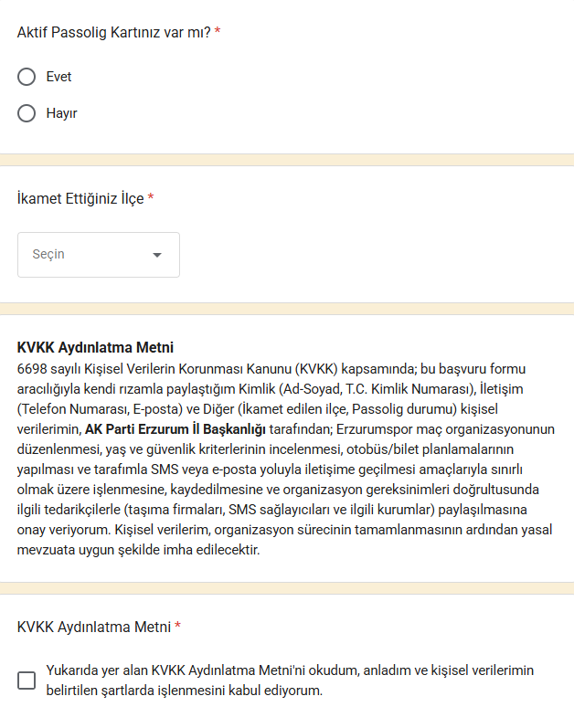Click the asterisk after the lower KVKK Aydınlatma Metni
574x728 pixels.
click(177, 627)
